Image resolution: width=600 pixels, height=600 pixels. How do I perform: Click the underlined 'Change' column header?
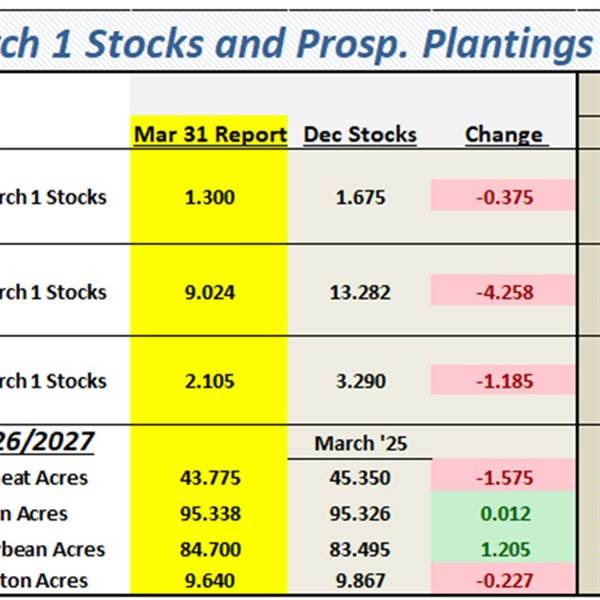(504, 134)
